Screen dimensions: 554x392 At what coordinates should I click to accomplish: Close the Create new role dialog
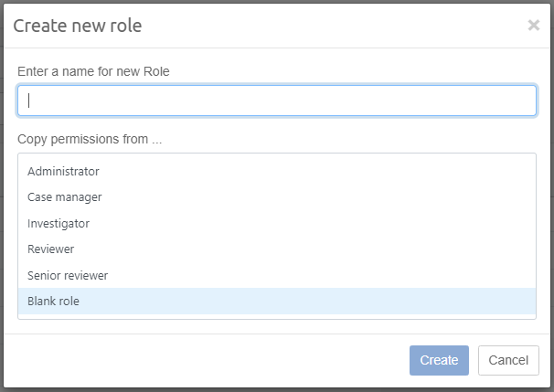pyautogui.click(x=534, y=26)
